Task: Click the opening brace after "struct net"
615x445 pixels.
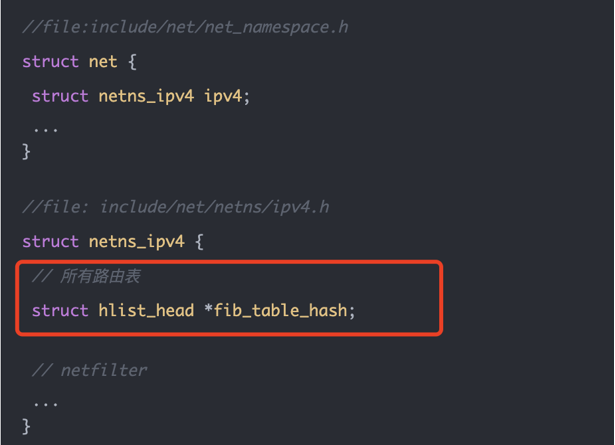Action: pyautogui.click(x=132, y=61)
